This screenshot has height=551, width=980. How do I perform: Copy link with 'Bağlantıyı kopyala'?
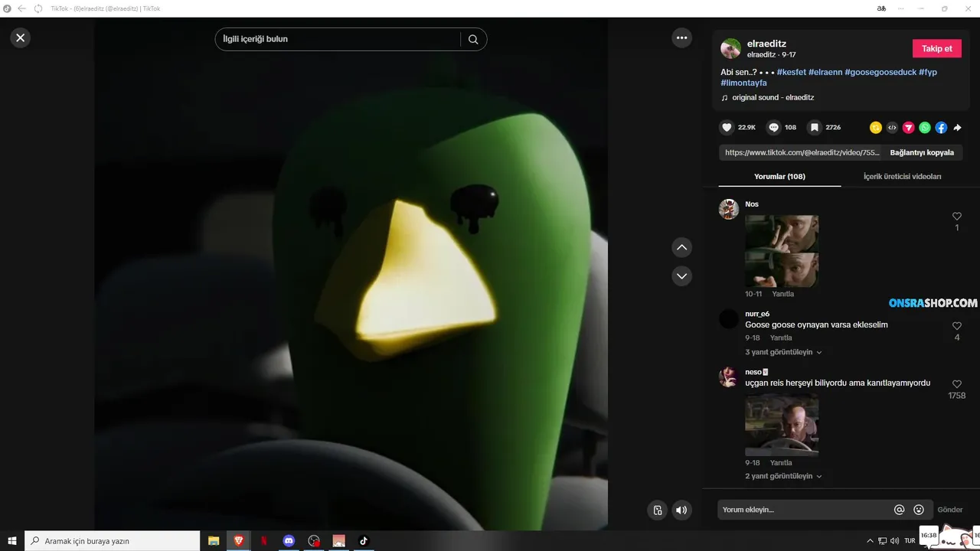coord(922,152)
